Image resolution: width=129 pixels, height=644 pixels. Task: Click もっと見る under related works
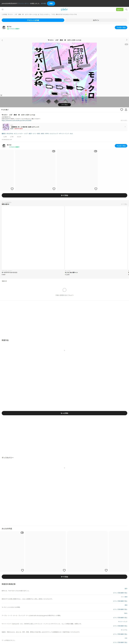click(64, 413)
